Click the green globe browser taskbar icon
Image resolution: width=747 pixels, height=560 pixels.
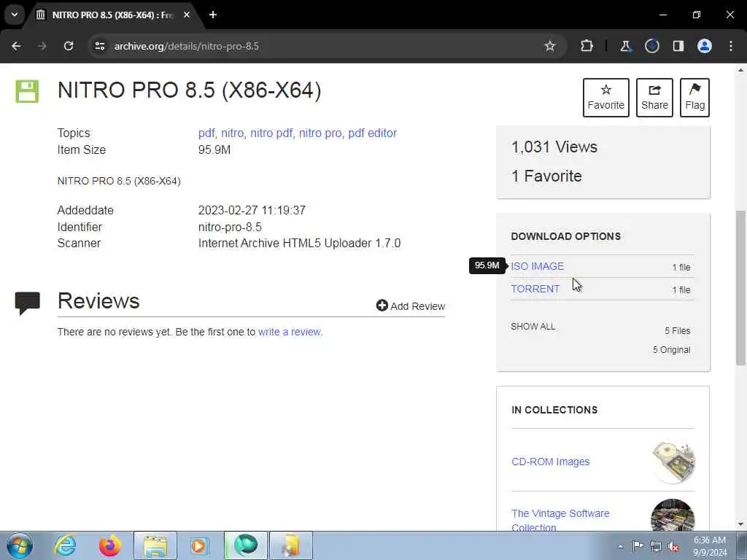(x=246, y=545)
